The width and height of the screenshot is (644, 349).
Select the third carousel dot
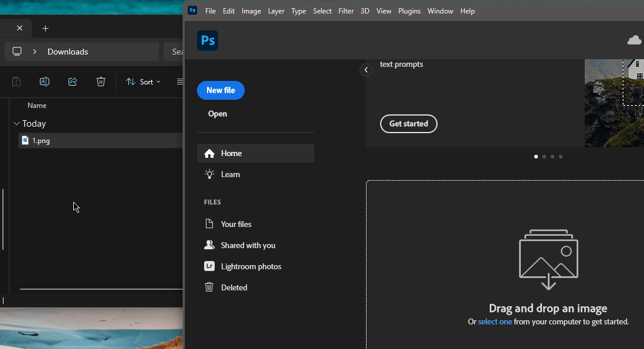pos(553,157)
